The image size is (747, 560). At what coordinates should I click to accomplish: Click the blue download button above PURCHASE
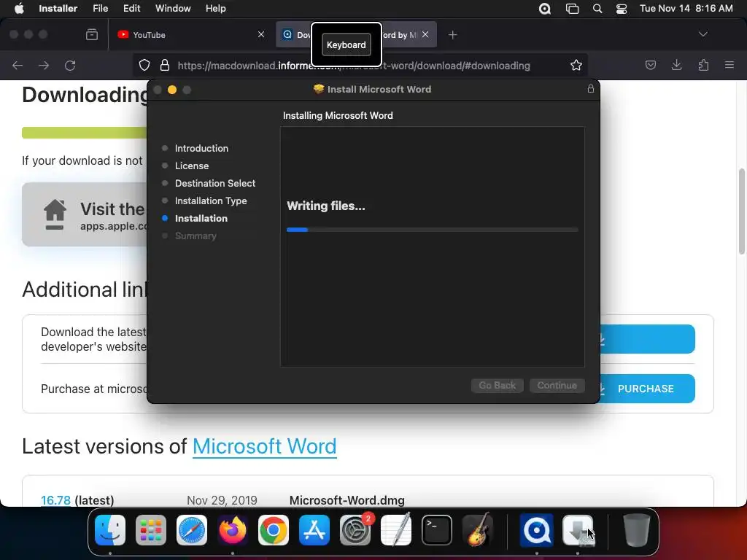point(646,339)
